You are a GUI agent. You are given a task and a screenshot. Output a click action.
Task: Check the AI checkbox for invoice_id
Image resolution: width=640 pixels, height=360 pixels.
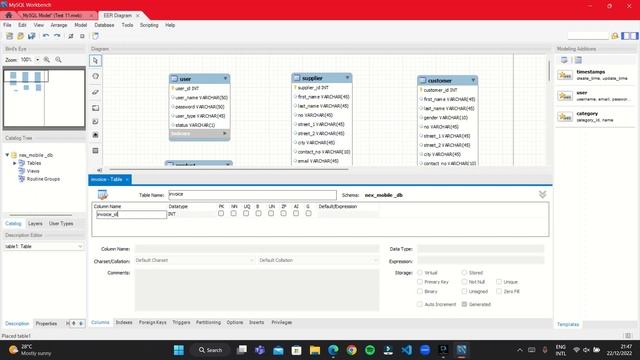pos(296,213)
